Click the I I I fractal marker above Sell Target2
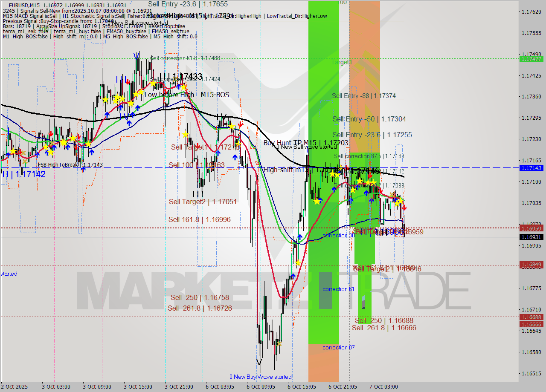 197,194
